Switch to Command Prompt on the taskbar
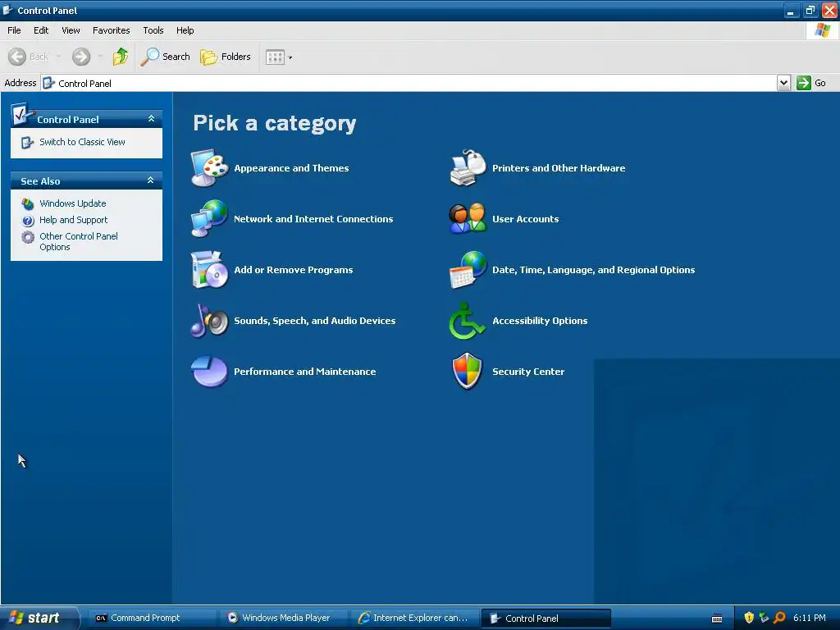The height and width of the screenshot is (630, 840). point(152,618)
